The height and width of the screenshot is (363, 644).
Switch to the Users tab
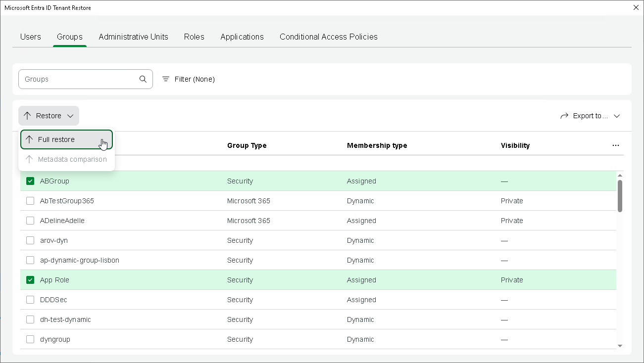(31, 37)
